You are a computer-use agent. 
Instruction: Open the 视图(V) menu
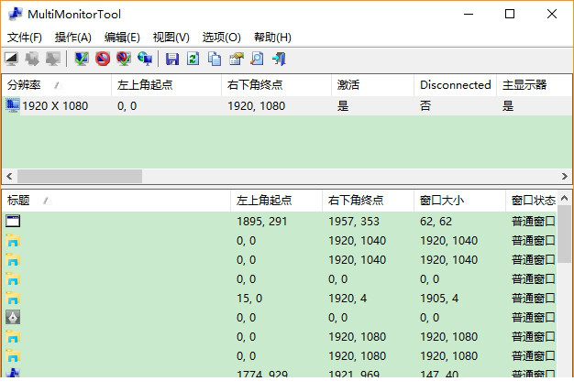click(x=171, y=38)
